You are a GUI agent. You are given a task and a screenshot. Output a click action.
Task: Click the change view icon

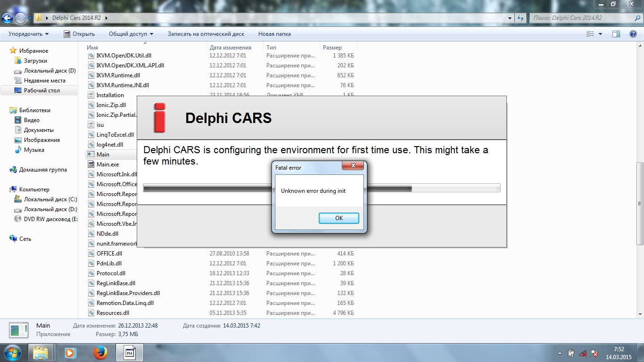click(590, 34)
